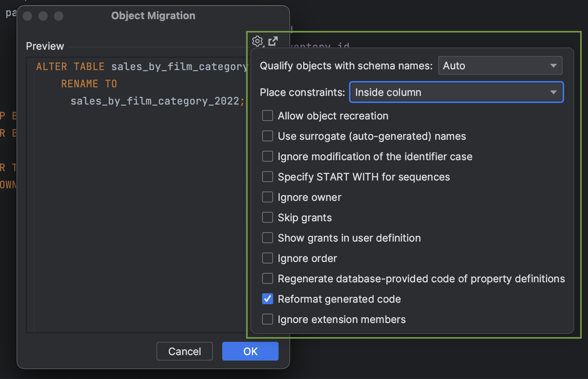Enable Regenerate database-provided code of property definitions
Viewport: 588px width, 379px height.
tap(268, 278)
